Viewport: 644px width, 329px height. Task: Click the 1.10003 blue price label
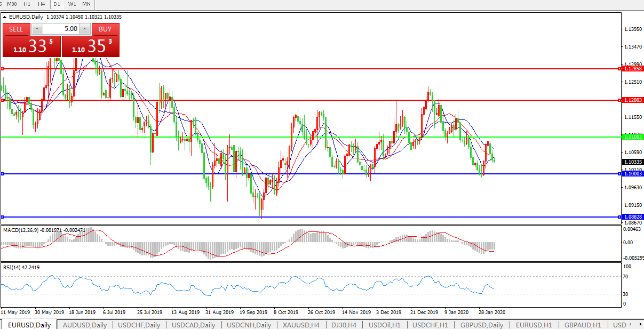[633, 174]
